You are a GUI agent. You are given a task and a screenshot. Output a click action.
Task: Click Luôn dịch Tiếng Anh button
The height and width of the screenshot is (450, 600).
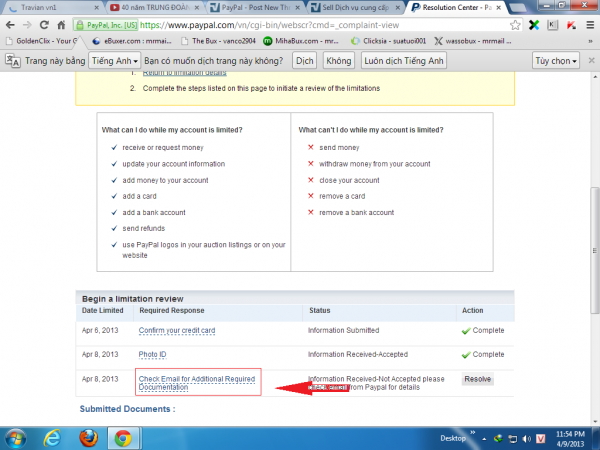(x=404, y=60)
